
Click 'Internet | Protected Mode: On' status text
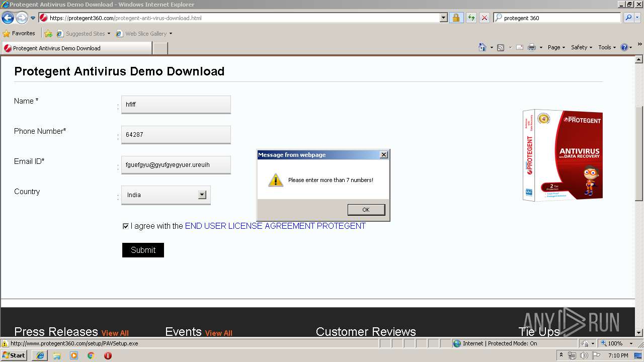click(x=500, y=343)
